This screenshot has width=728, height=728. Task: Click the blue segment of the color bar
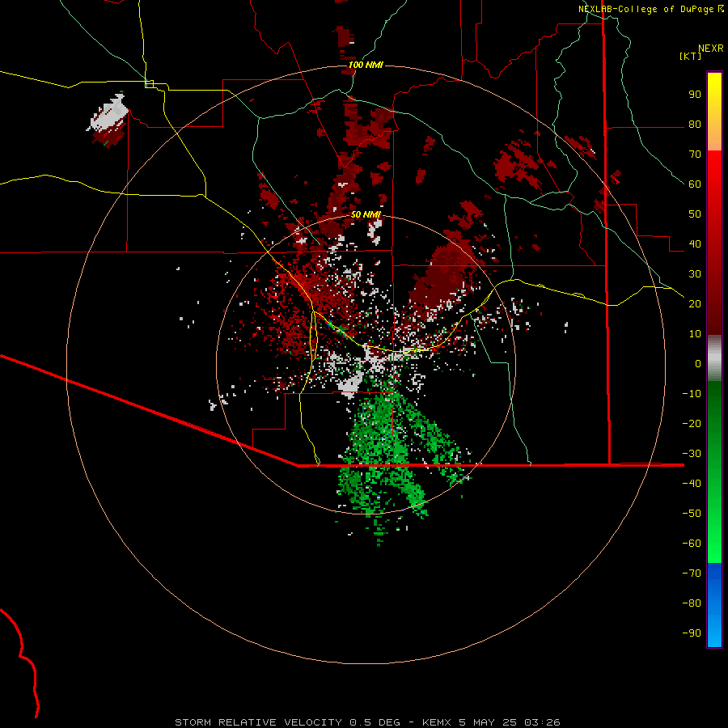pyautogui.click(x=714, y=605)
